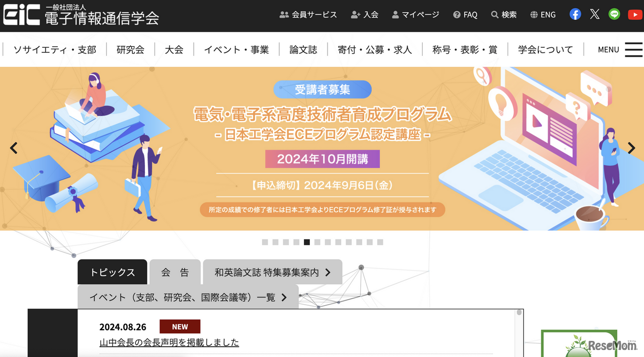Switch to the 会告 tab

(x=175, y=272)
